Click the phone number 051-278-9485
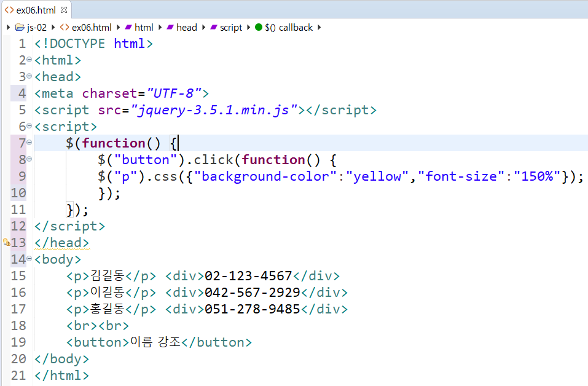The width and height of the screenshot is (588, 386). pyautogui.click(x=253, y=309)
